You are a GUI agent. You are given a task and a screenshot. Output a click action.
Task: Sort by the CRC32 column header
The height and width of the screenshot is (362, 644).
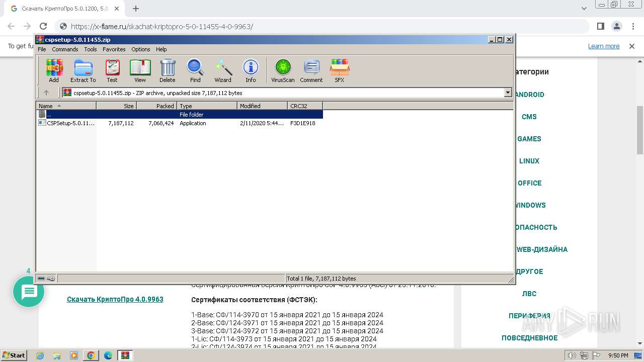pos(305,106)
